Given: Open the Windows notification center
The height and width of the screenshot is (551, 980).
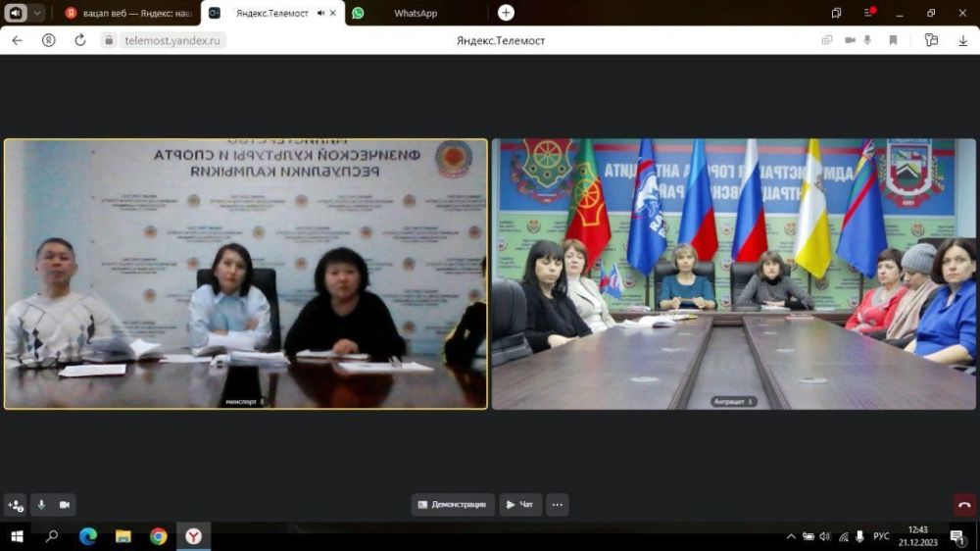Looking at the screenshot, I should point(957,536).
